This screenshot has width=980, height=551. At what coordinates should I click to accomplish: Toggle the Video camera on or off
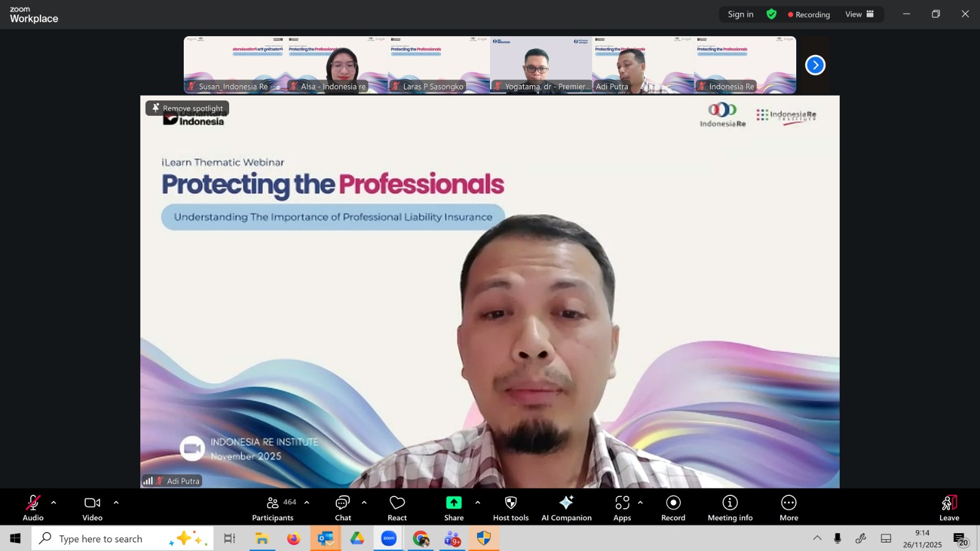point(92,508)
